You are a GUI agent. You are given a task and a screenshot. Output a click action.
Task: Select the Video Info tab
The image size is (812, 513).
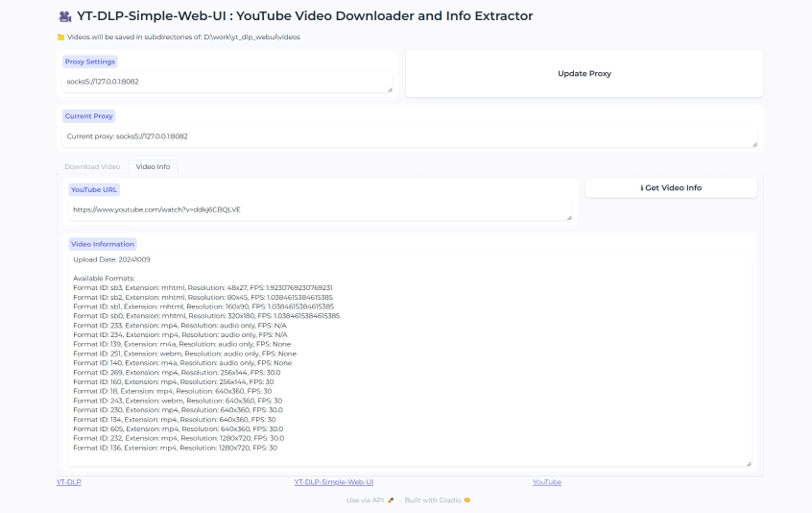153,167
